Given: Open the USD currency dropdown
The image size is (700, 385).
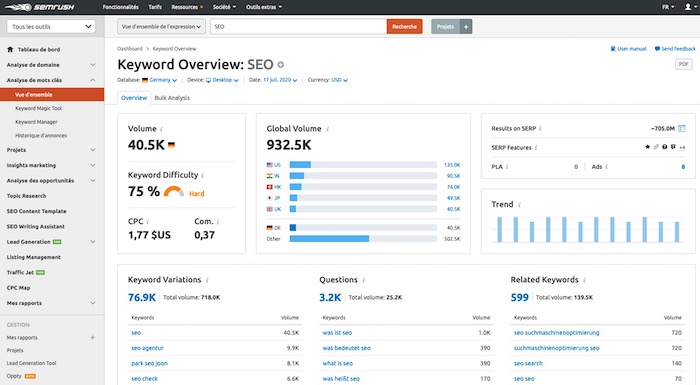Looking at the screenshot, I should click(x=339, y=80).
